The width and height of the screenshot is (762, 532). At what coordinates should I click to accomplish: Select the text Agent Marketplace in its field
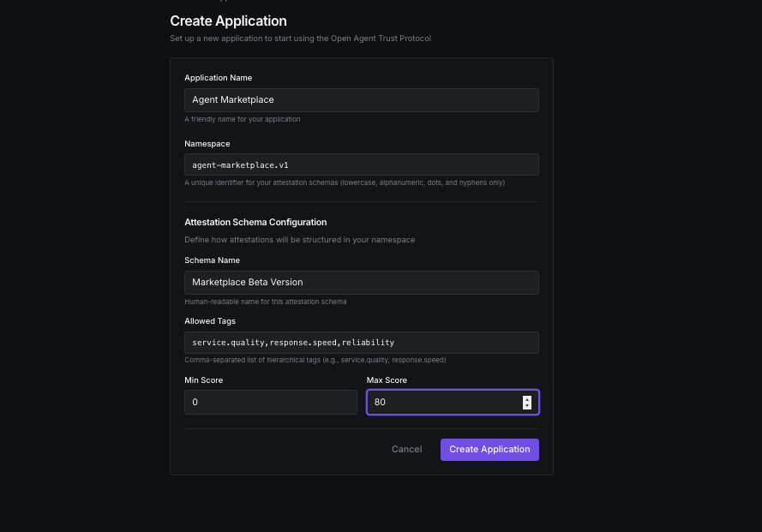point(232,99)
